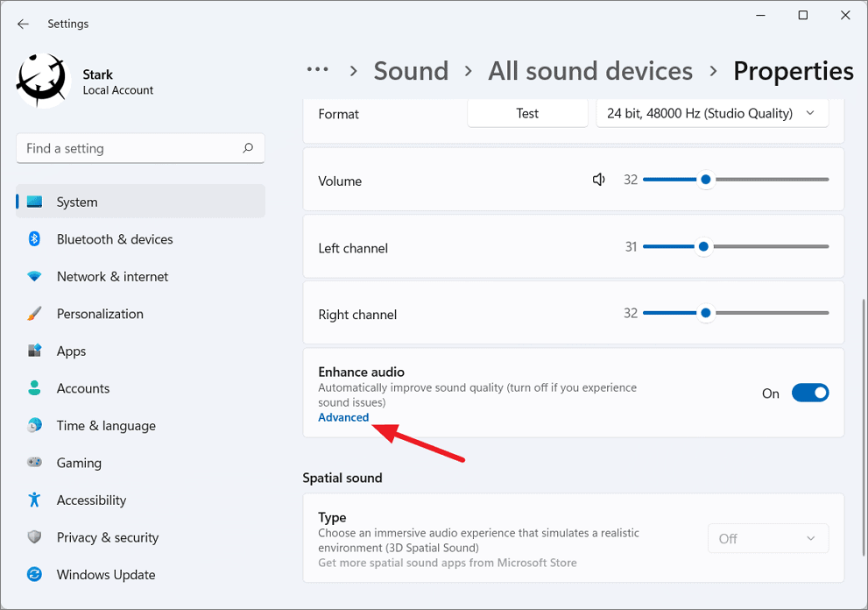Open the audio Format dropdown

pyautogui.click(x=712, y=114)
